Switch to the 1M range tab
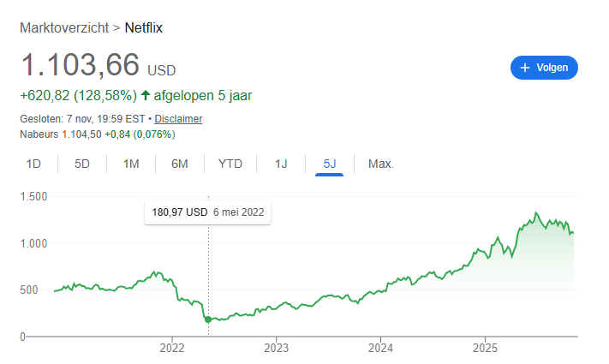This screenshot has width=609, height=364. pos(131,164)
